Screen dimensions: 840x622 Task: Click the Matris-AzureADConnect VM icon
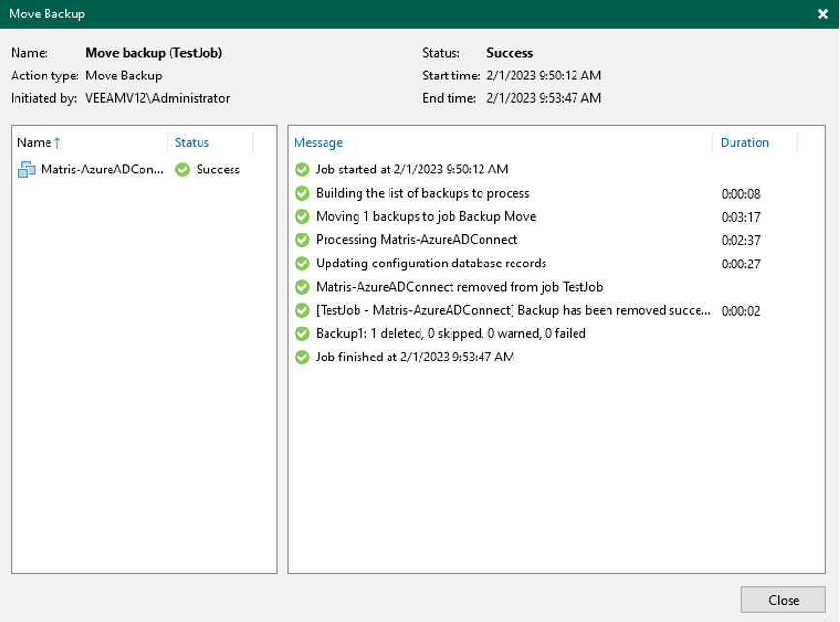[x=26, y=170]
